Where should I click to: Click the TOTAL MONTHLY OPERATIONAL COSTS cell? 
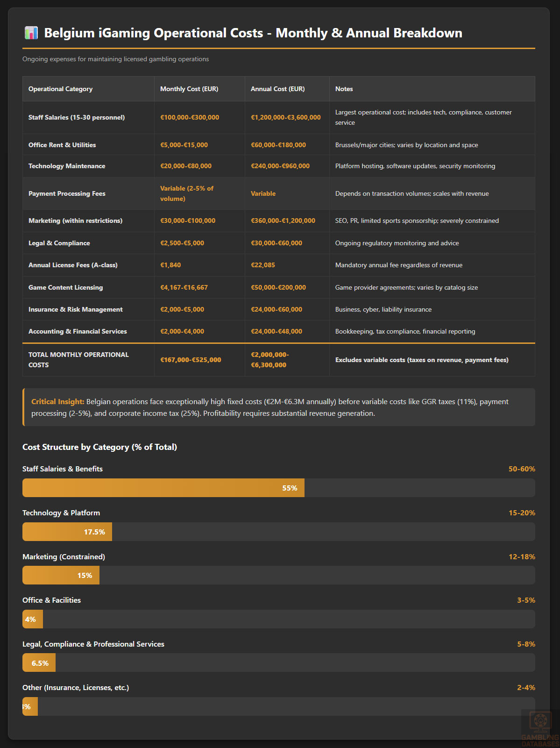click(x=78, y=360)
